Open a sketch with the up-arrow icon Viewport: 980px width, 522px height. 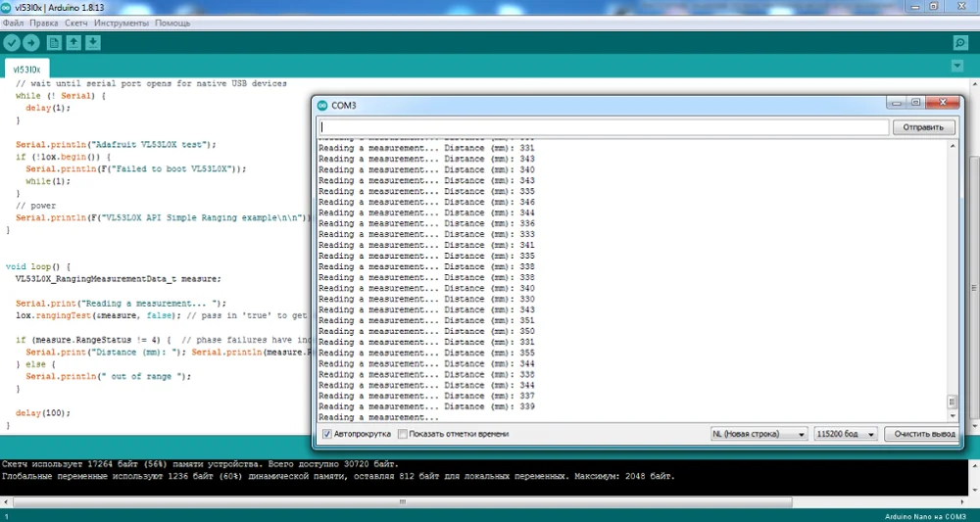tap(73, 42)
